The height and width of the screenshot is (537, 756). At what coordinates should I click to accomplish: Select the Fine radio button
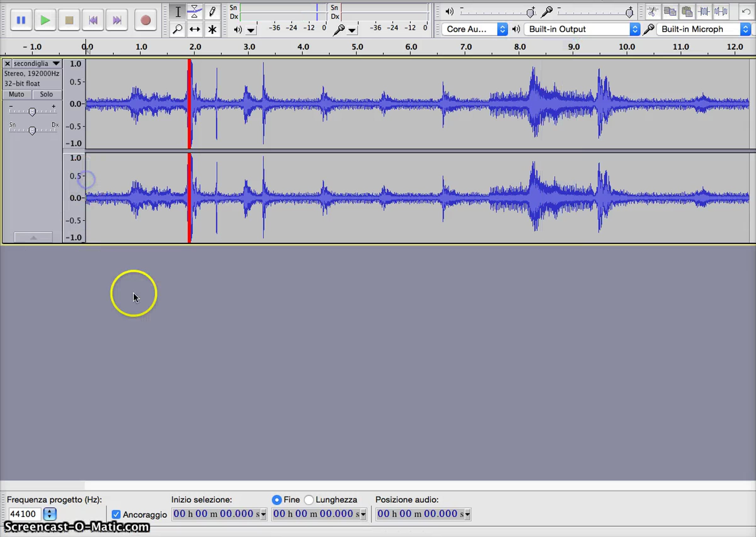pos(276,500)
